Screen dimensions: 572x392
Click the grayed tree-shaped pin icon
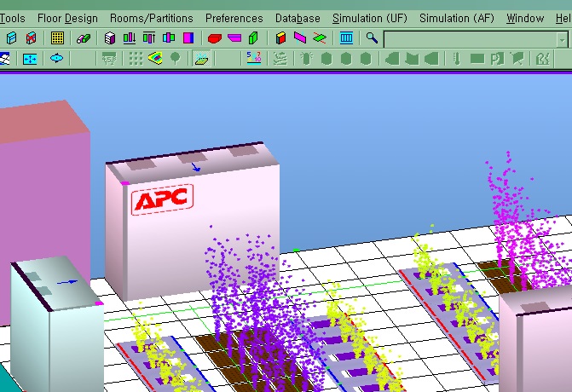176,58
